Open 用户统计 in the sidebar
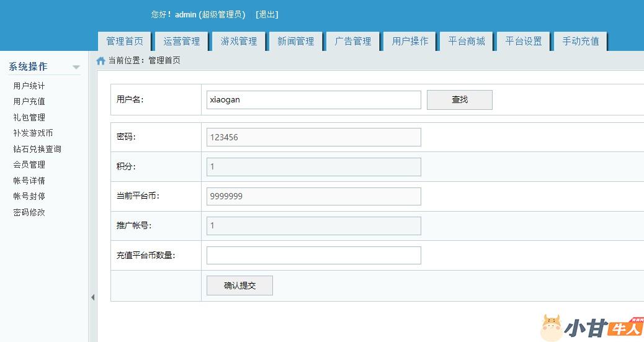This screenshot has height=342, width=644. 29,86
